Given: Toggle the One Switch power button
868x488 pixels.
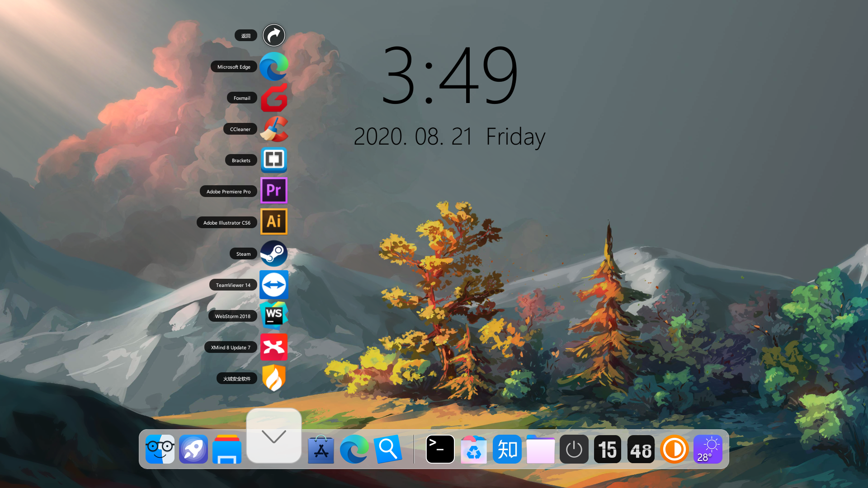Looking at the screenshot, I should click(574, 449).
